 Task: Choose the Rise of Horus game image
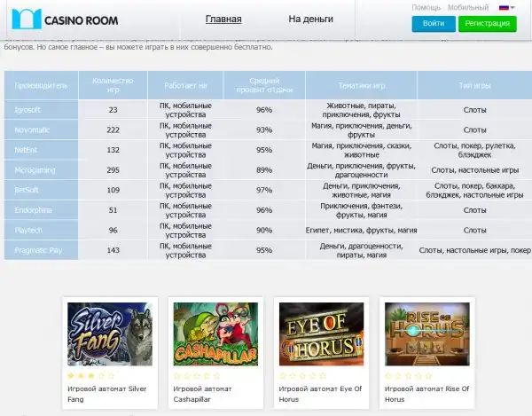pos(426,334)
